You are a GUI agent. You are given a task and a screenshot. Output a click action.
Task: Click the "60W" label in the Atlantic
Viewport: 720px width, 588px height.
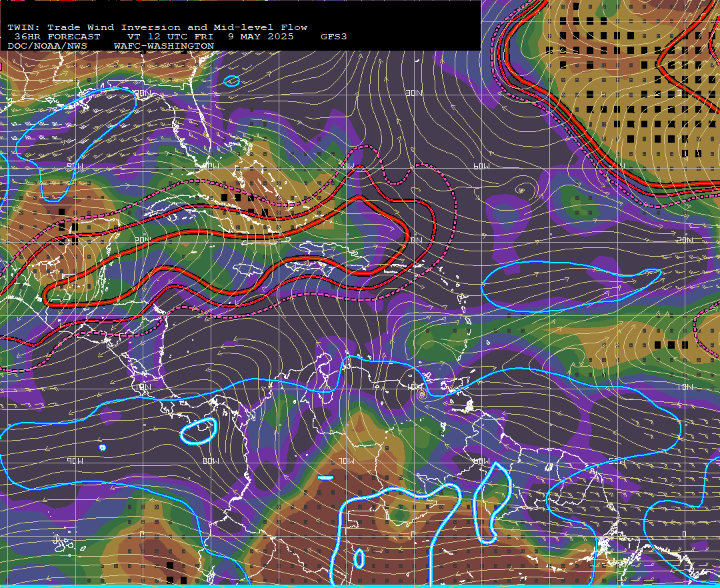pos(481,167)
